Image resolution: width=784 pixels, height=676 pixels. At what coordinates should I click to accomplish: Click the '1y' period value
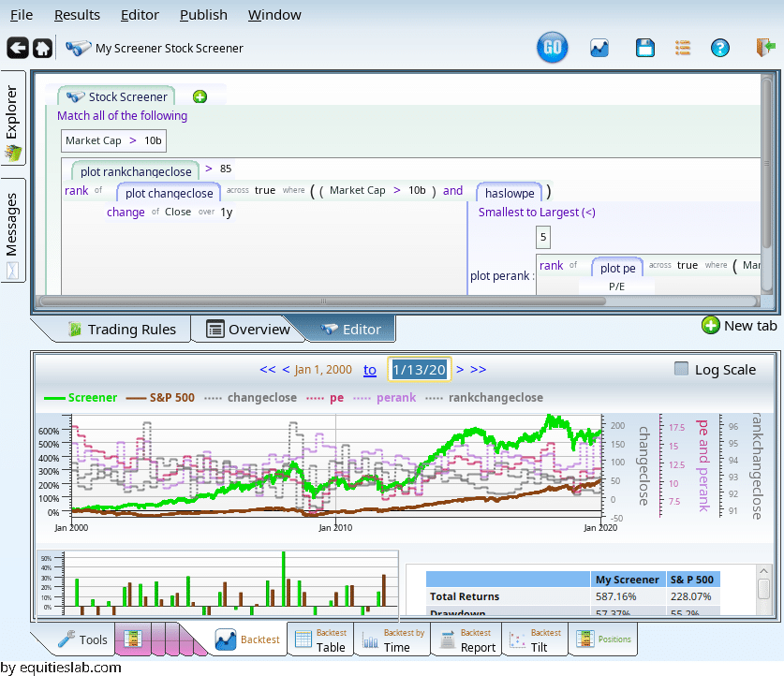[226, 213]
